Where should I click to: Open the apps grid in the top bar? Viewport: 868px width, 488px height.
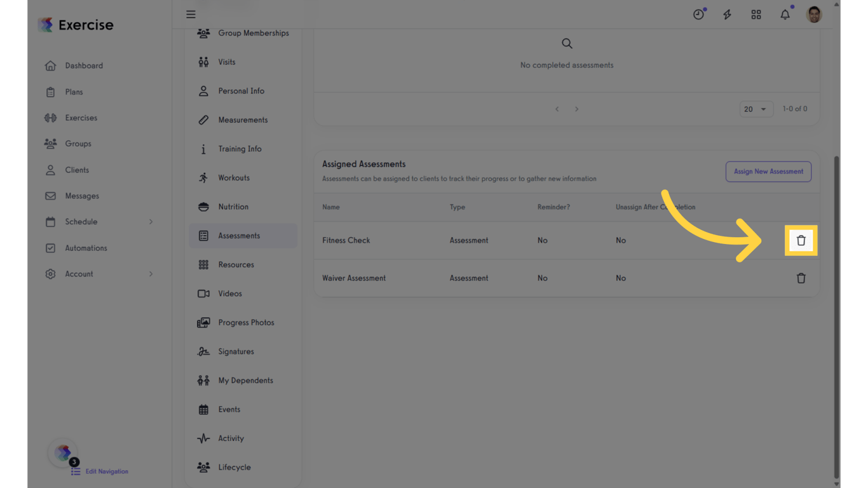(756, 14)
